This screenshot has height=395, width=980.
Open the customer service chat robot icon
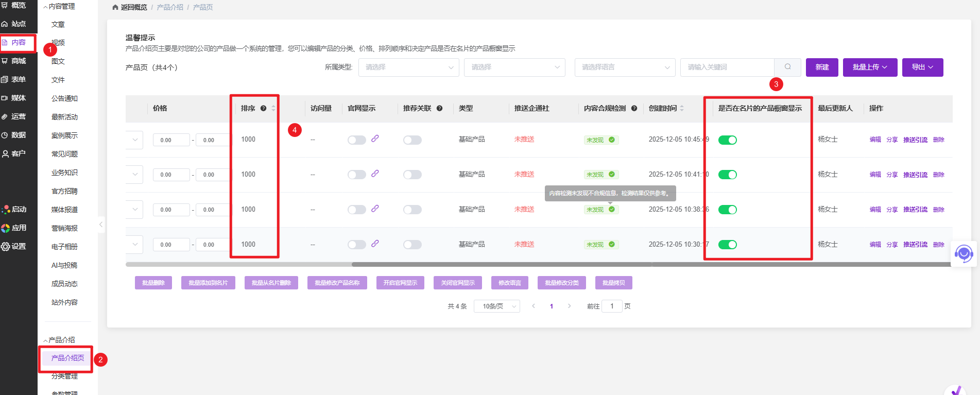point(963,253)
